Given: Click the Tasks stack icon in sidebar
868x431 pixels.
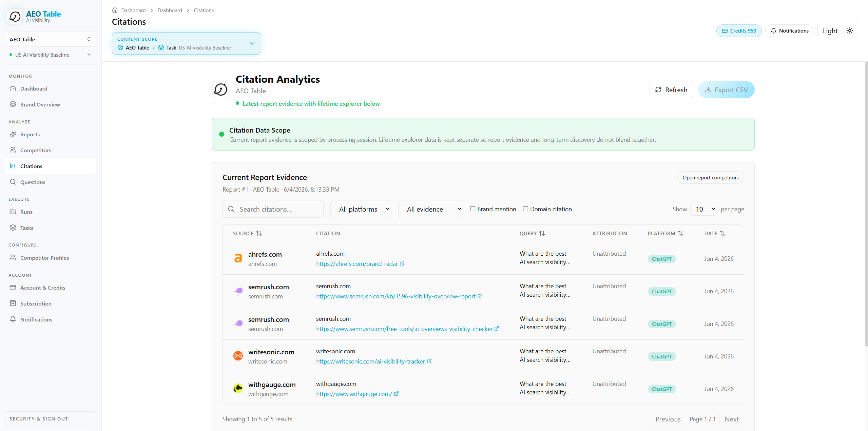Looking at the screenshot, I should 13,228.
